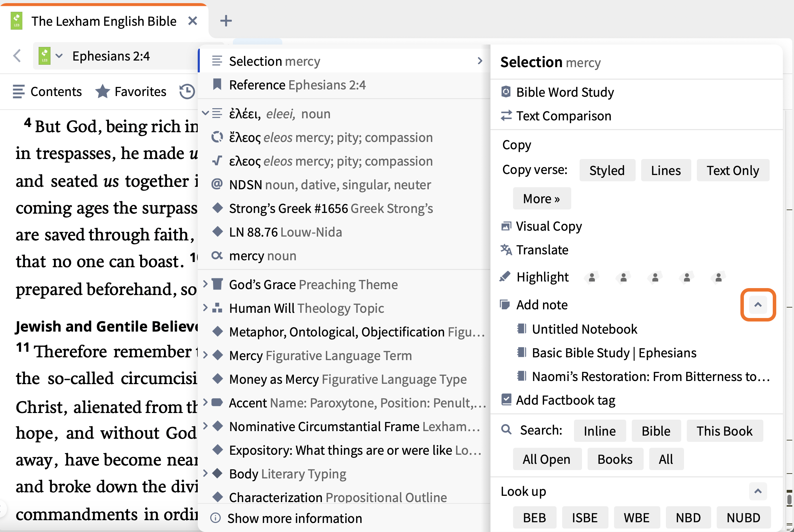Open the root ελεος eleos entry
The image size is (794, 532).
click(x=344, y=161)
